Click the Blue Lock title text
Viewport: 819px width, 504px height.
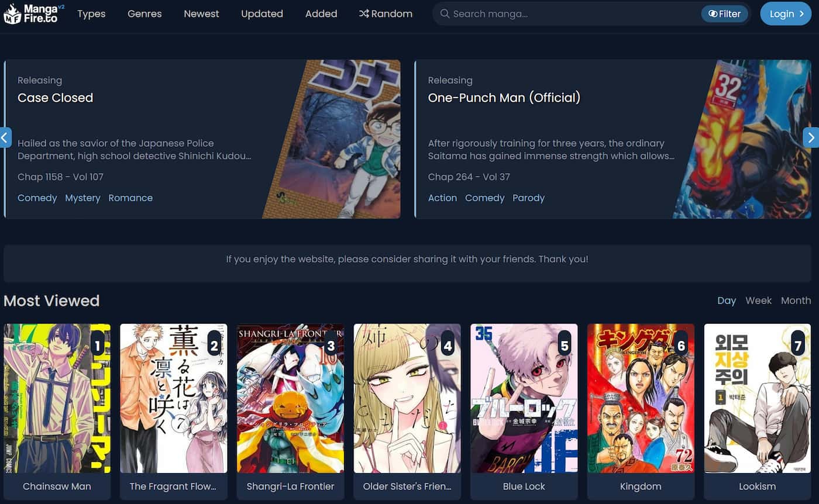(524, 486)
